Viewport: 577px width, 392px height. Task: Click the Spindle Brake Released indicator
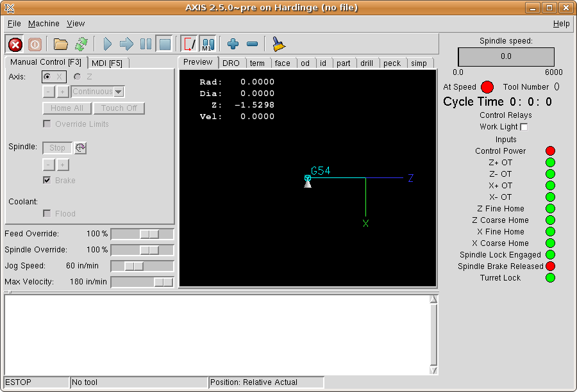[551, 266]
